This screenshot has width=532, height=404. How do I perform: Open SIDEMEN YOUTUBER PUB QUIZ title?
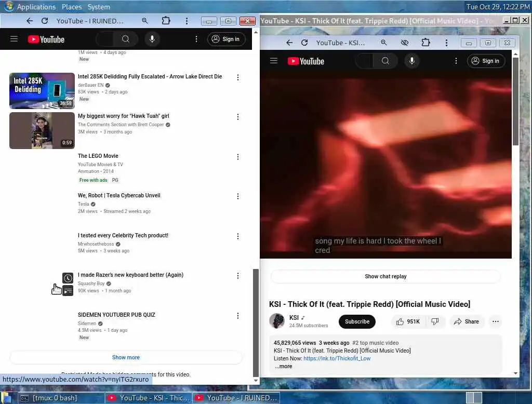(116, 315)
